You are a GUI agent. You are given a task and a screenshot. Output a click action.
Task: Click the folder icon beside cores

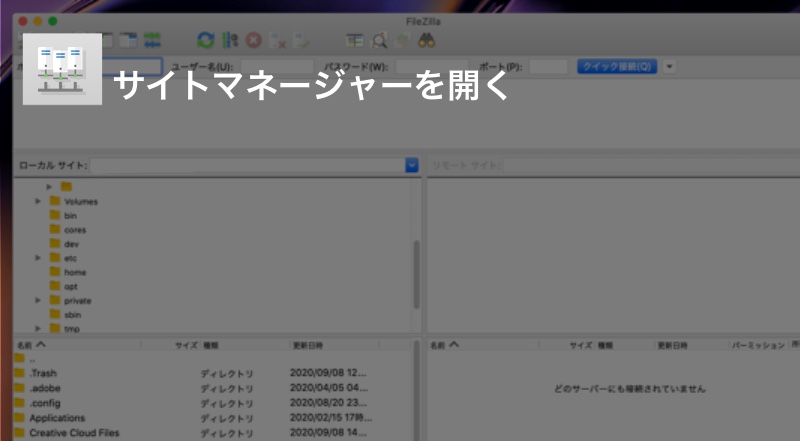[55, 229]
